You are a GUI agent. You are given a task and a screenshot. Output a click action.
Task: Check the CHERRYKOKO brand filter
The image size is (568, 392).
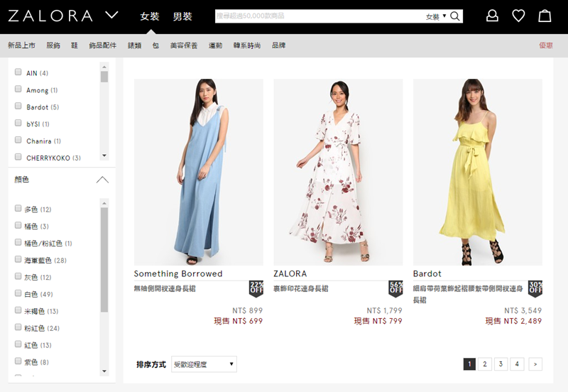tap(18, 157)
